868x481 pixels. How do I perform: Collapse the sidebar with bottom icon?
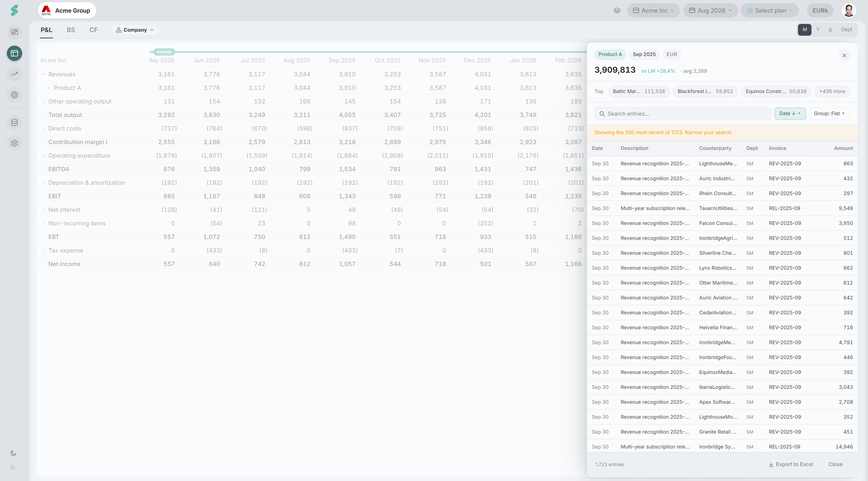tap(13, 467)
